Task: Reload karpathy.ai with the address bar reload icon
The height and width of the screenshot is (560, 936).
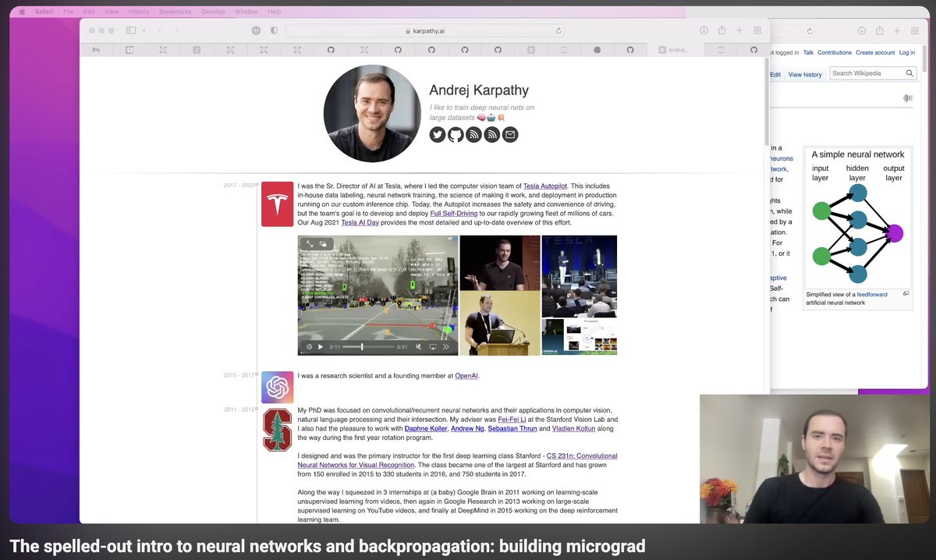Action: tap(558, 30)
